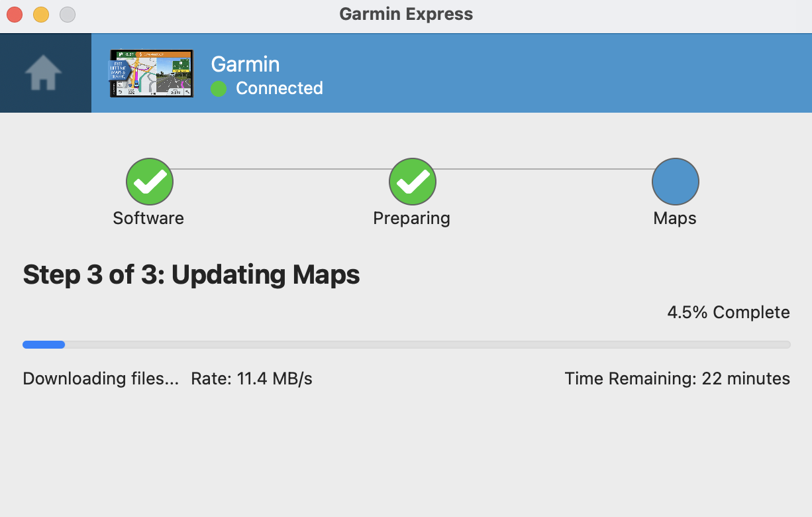Click the Garmin device name
The height and width of the screenshot is (517, 812).
[x=245, y=64]
